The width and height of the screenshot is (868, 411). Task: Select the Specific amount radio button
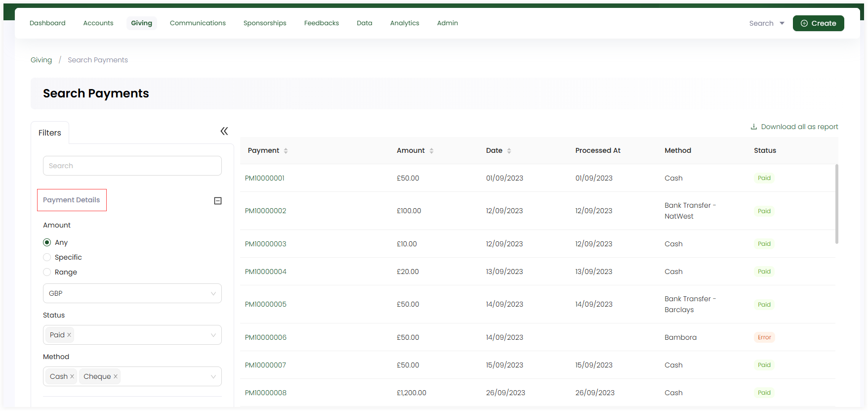point(47,257)
